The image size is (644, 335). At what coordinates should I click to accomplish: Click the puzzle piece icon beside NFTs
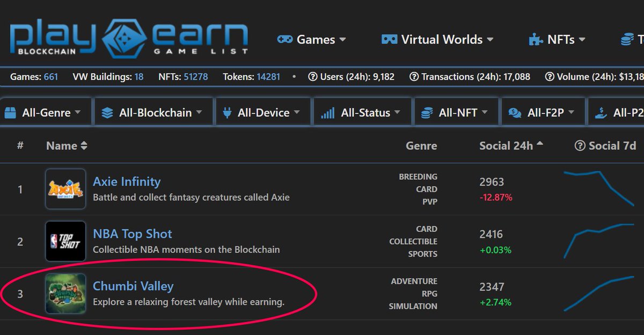click(x=536, y=40)
